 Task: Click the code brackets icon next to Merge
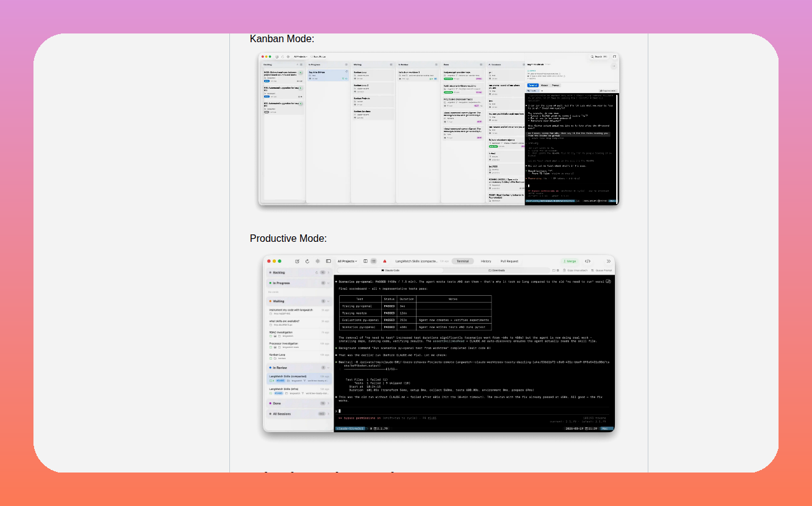[x=588, y=261]
